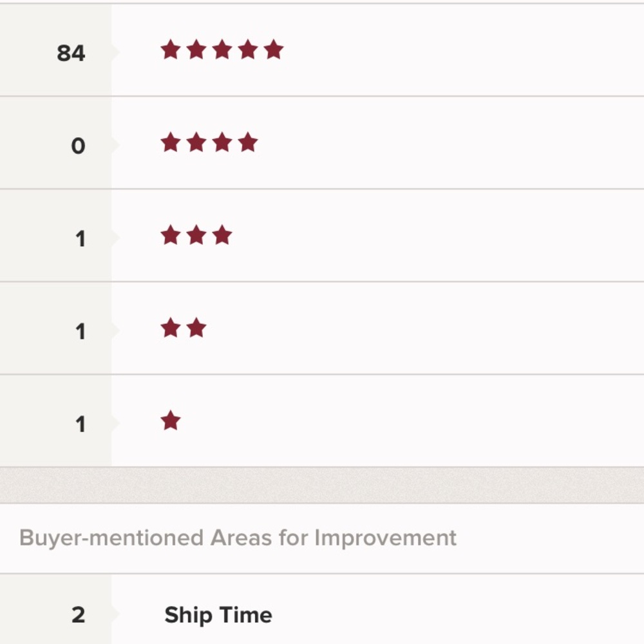The image size is (644, 644).
Task: Tap the count 1 beside two stars
Action: [80, 332]
